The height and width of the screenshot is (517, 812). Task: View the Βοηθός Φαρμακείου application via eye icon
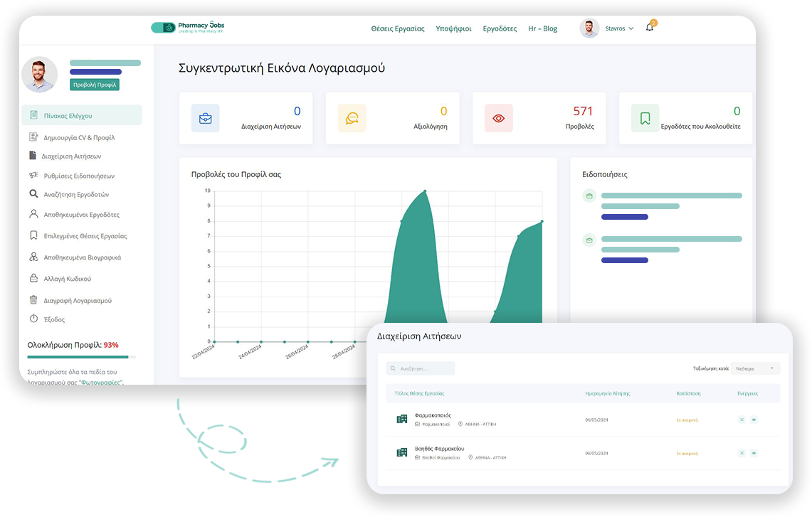tap(754, 452)
